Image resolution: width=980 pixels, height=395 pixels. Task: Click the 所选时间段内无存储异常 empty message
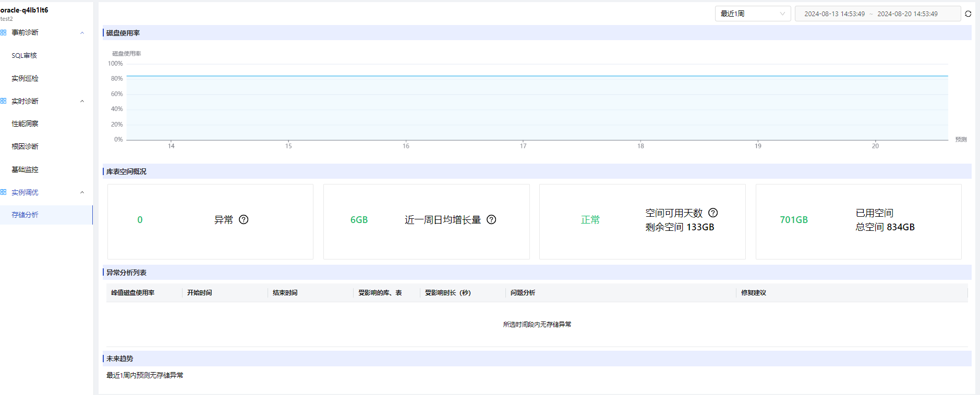[x=537, y=324]
